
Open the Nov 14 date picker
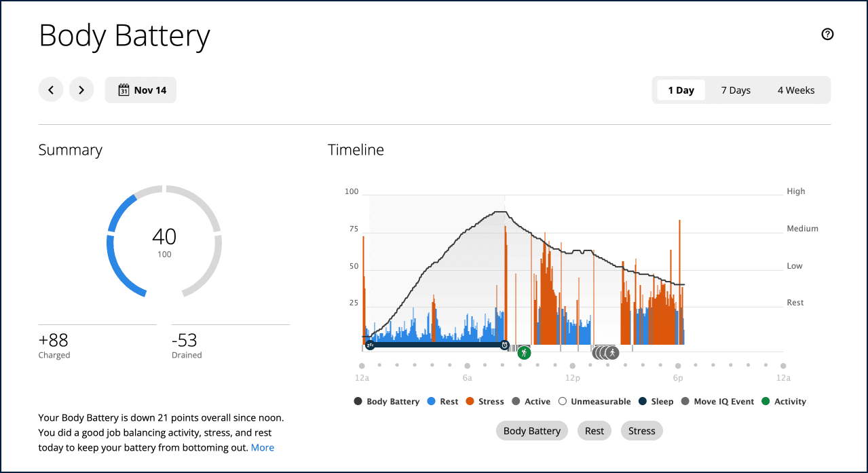tap(140, 90)
